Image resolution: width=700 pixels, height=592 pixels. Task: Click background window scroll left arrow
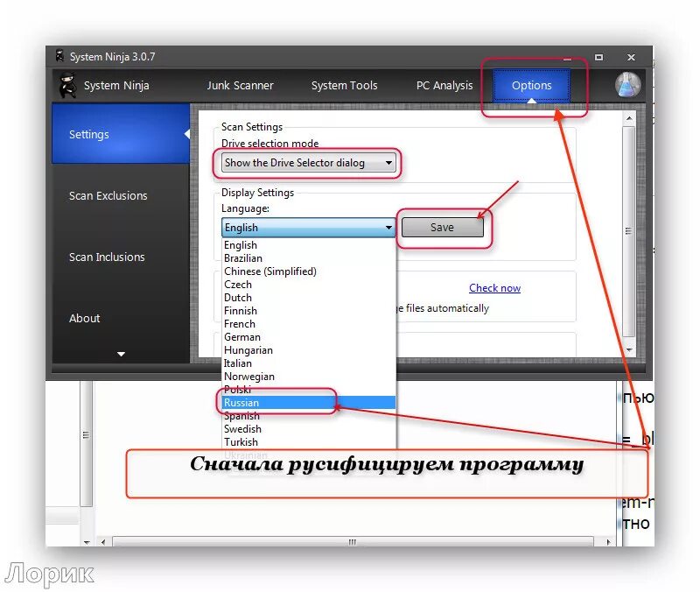(103, 542)
